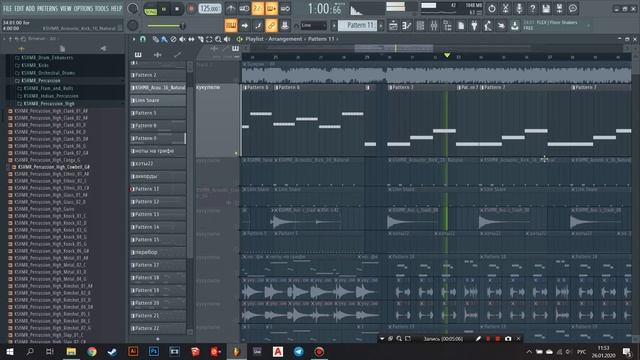Select the playlist Select tool
Screen dimensions: 640x360
point(209,39)
